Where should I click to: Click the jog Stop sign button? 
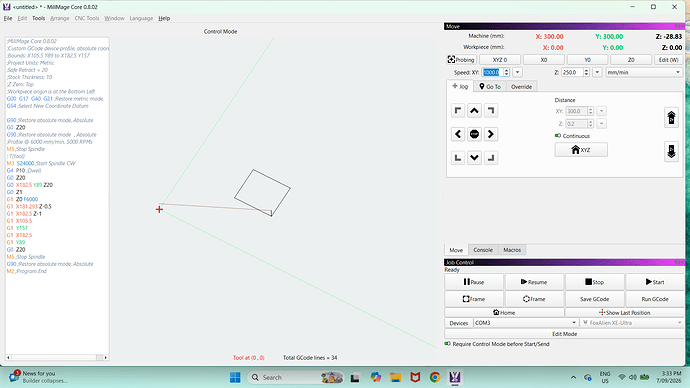pos(474,134)
